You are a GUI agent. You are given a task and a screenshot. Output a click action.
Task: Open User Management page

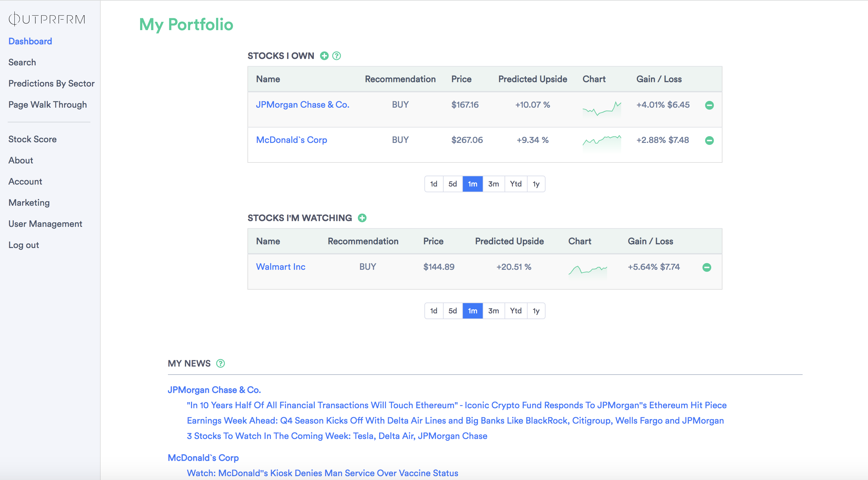coord(45,224)
